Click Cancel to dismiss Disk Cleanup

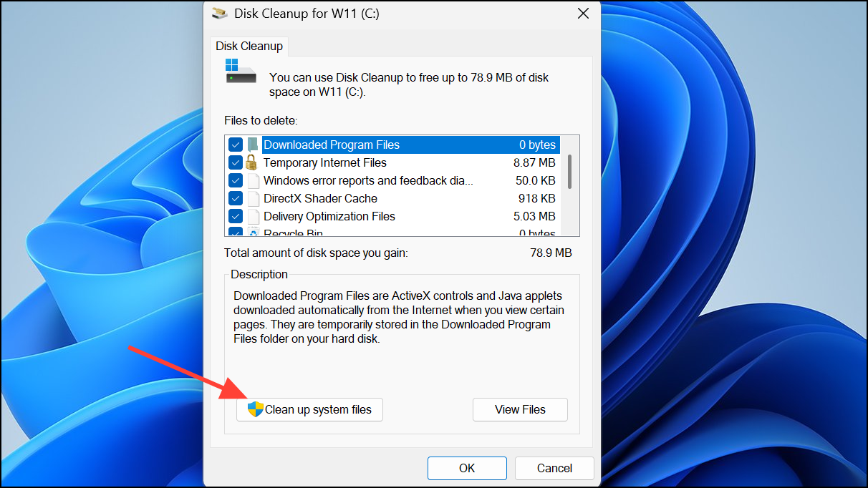click(554, 468)
